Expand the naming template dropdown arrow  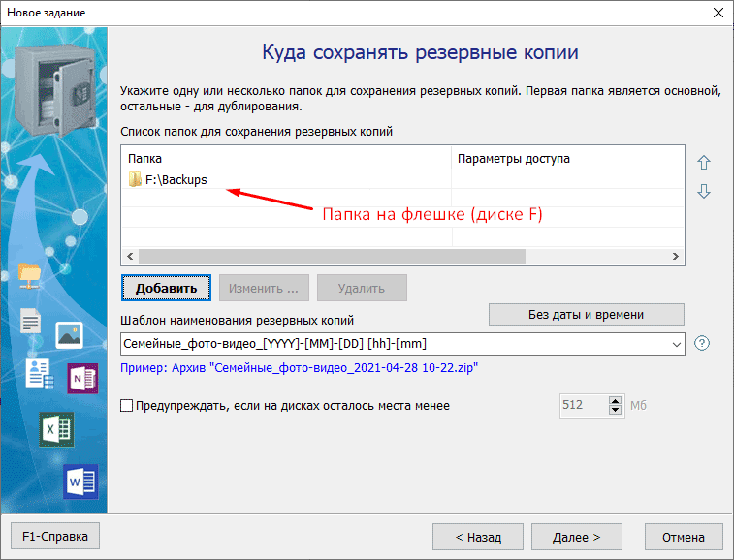(676, 344)
